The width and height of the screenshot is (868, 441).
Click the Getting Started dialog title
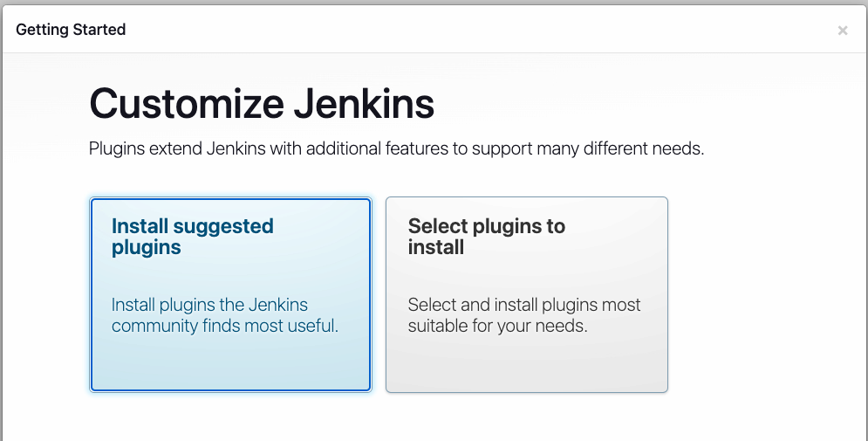[x=71, y=30]
